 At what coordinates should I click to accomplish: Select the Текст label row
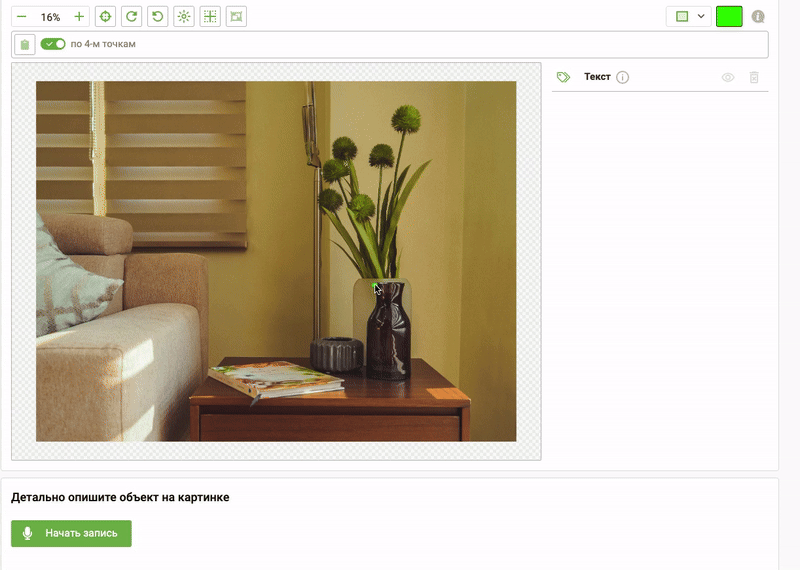click(x=660, y=77)
